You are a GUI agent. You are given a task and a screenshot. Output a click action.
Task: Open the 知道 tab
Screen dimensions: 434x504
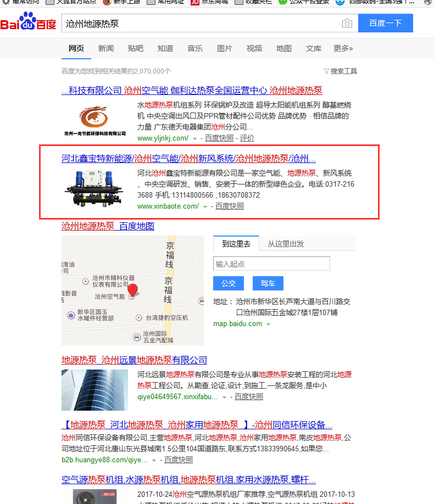(165, 48)
